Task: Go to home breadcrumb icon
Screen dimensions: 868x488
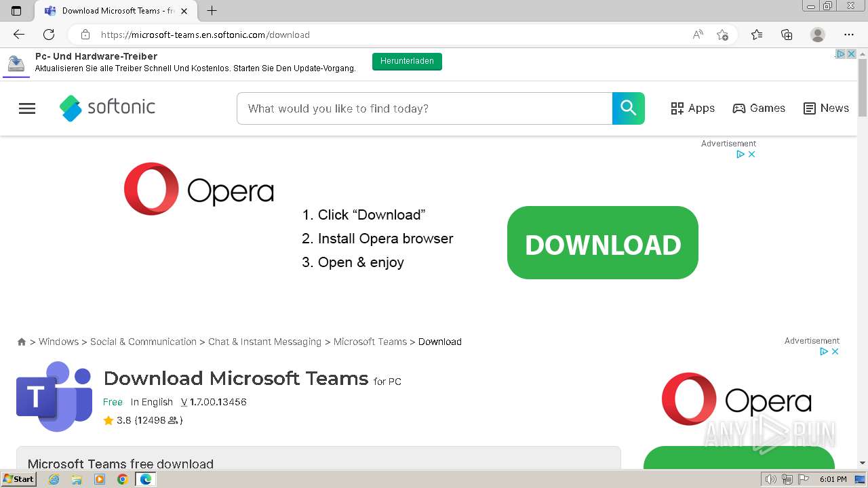Action: click(22, 342)
